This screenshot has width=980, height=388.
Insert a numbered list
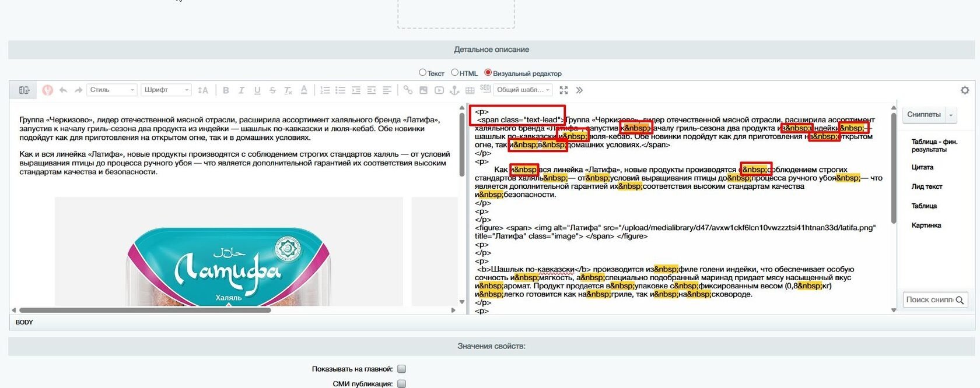point(325,90)
